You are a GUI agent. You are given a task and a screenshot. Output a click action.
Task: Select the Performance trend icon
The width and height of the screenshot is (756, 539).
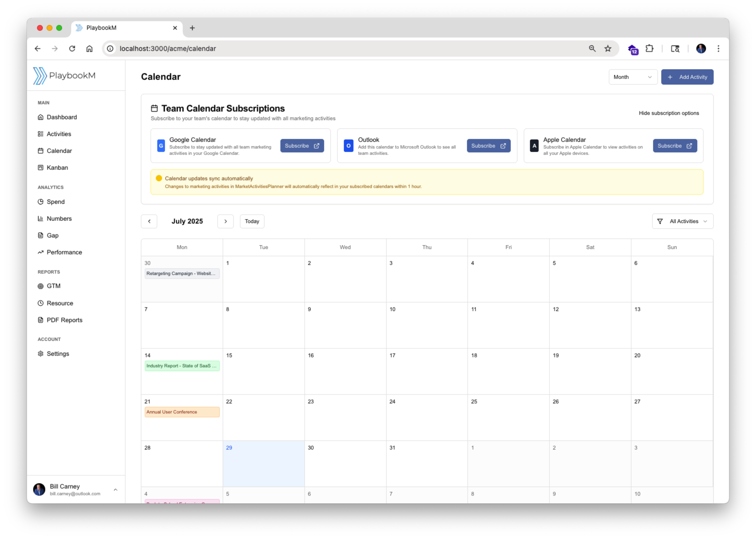(41, 252)
